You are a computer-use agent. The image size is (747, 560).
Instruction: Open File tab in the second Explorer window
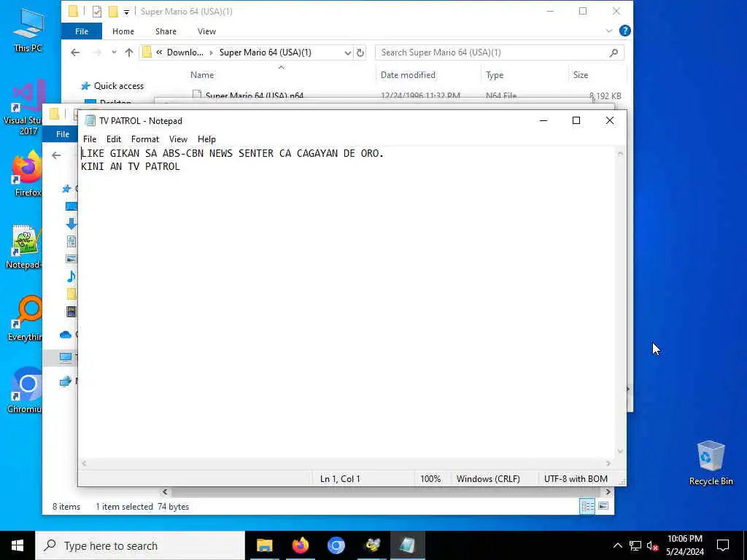point(62,134)
